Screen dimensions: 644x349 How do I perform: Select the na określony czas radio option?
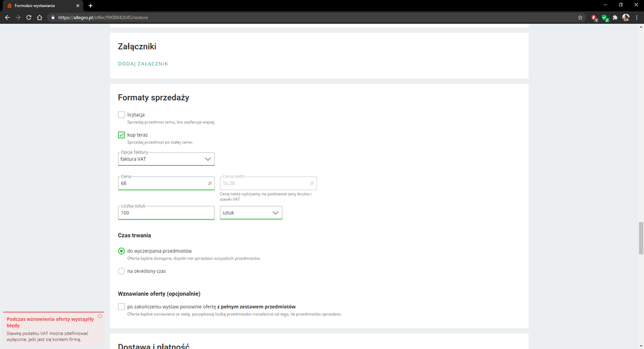pos(121,271)
